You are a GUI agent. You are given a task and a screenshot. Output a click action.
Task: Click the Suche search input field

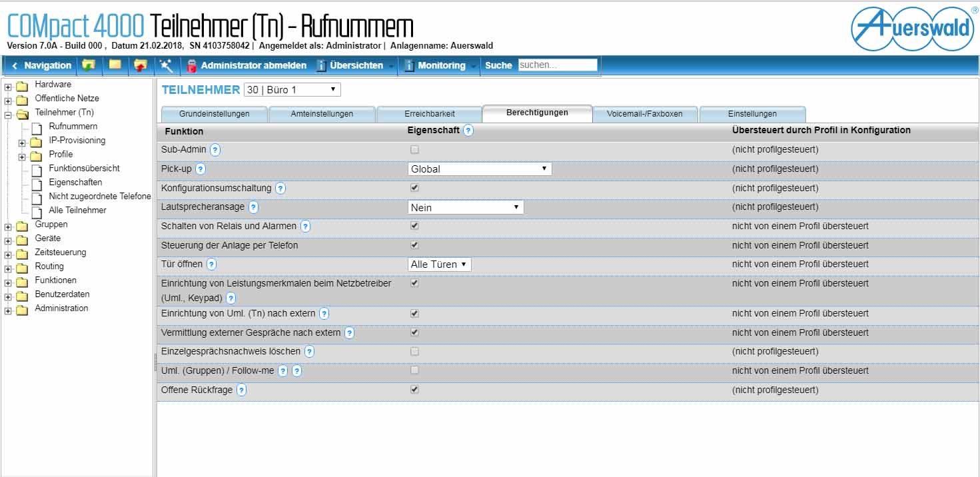click(x=558, y=65)
